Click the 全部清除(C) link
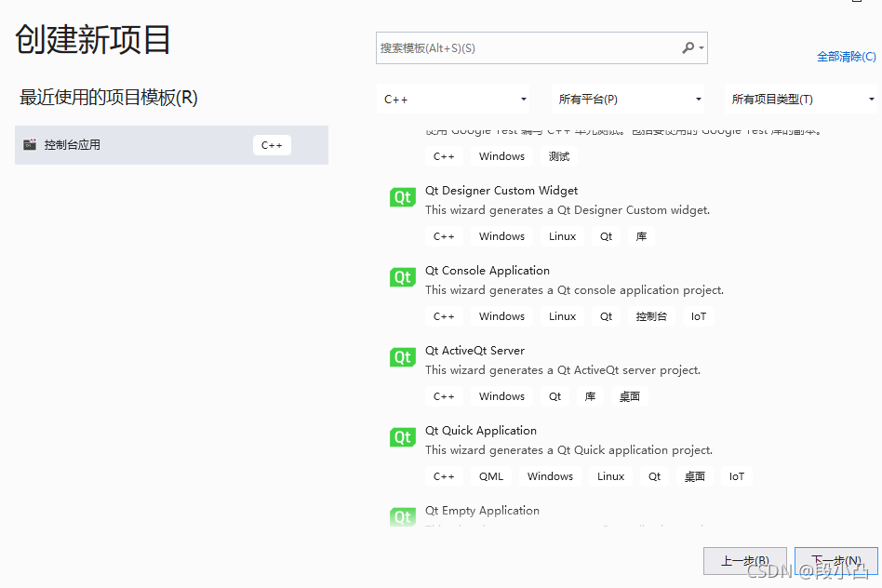Image resolution: width=882 pixels, height=588 pixels. point(846,56)
